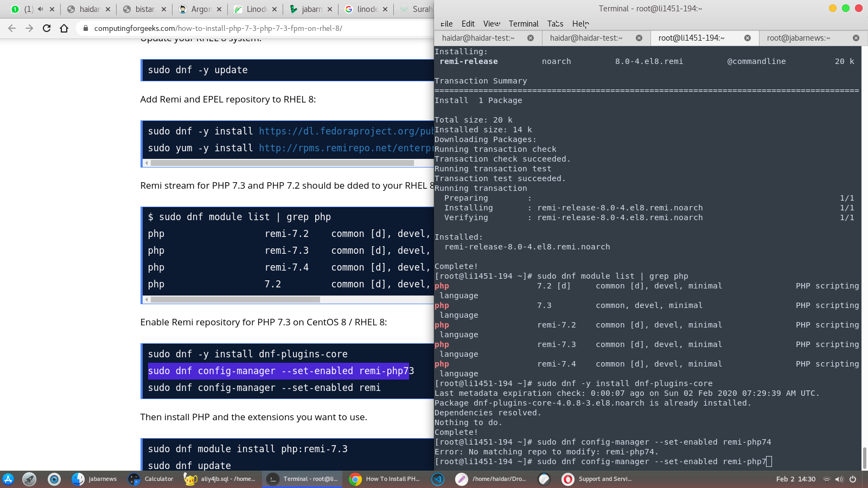Mute the audio-playing browser tab
The height and width of the screenshot is (488, 868).
[x=40, y=9]
